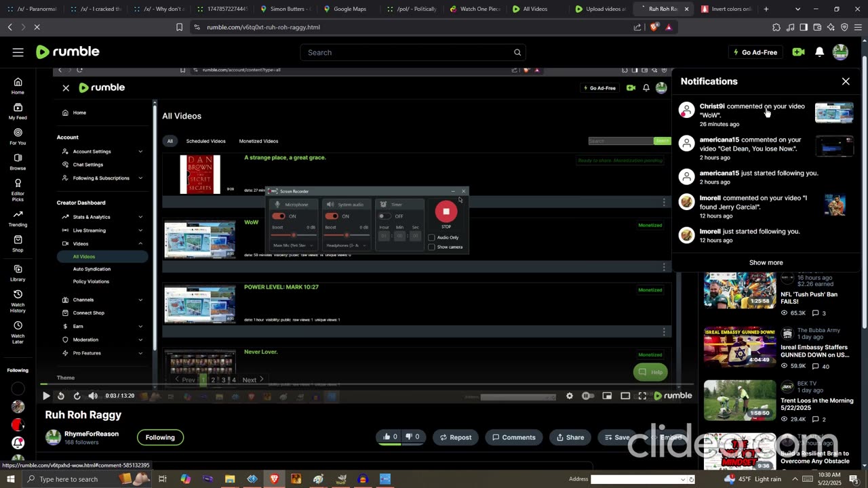This screenshot has height=488, width=868.
Task: Open Shop in the left sidebar
Action: (x=18, y=243)
